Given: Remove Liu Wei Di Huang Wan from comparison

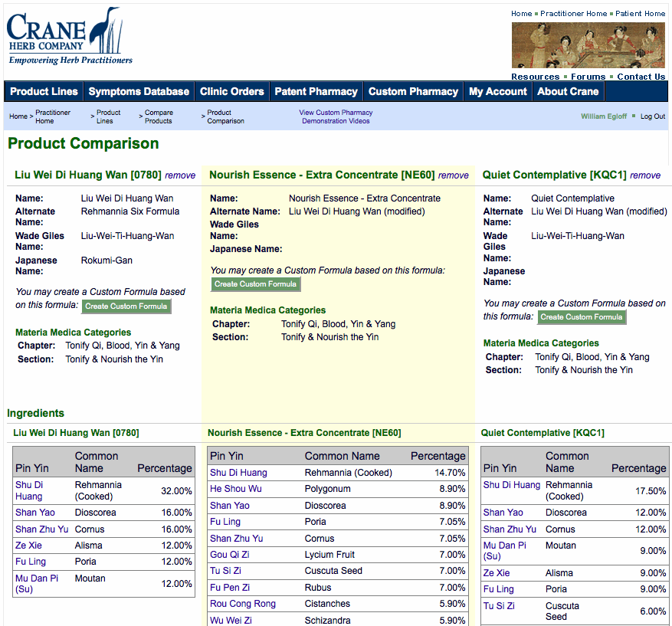Looking at the screenshot, I should [180, 175].
